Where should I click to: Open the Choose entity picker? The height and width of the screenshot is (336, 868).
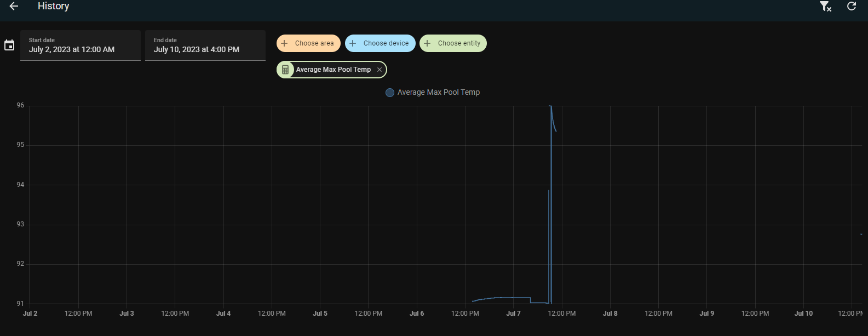coord(459,43)
